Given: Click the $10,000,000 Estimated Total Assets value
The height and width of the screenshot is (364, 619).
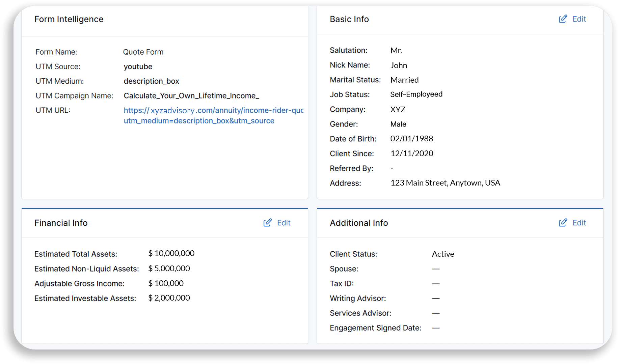Looking at the screenshot, I should coord(171,253).
